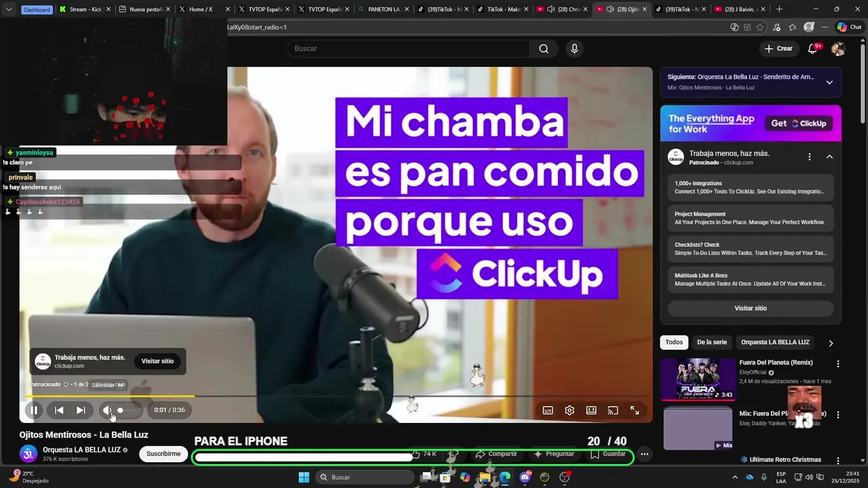
Task: Open player settings gear
Action: tap(570, 410)
